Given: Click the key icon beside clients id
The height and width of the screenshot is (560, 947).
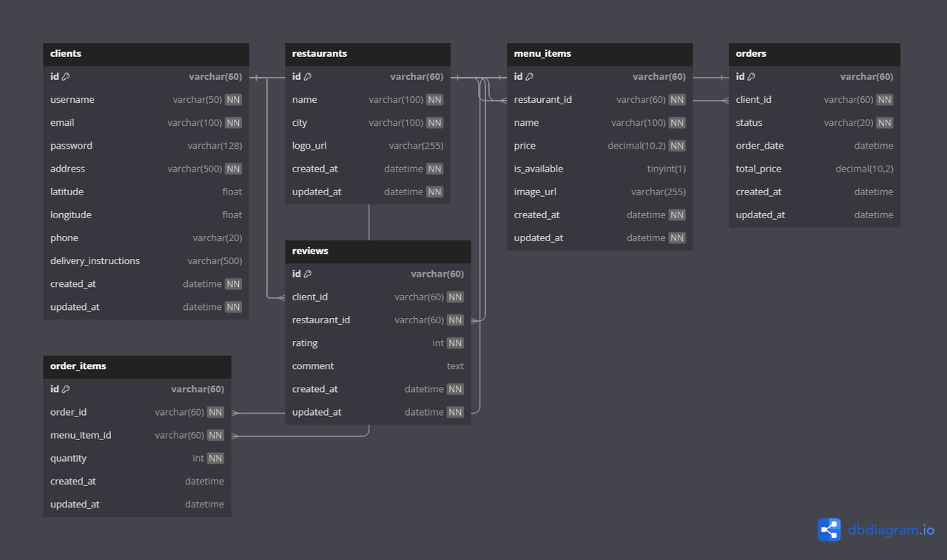Looking at the screenshot, I should tap(66, 77).
